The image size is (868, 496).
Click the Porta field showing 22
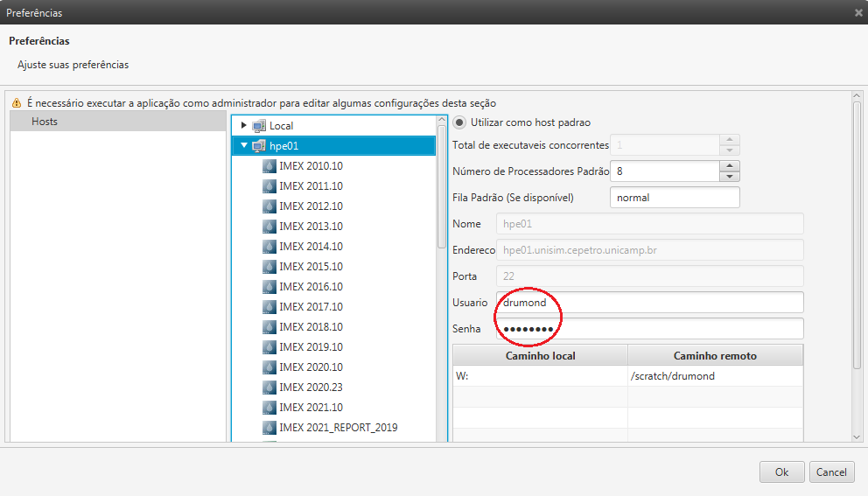(x=650, y=276)
